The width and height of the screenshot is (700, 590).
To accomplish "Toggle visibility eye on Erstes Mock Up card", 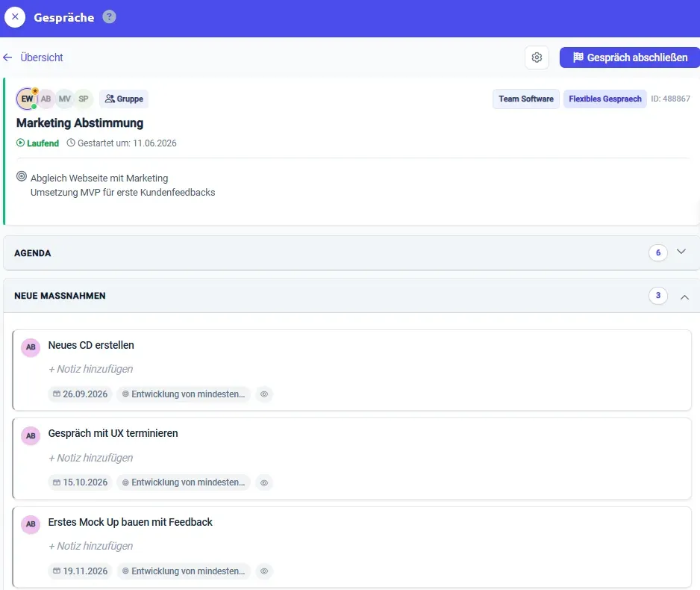I will point(264,571).
